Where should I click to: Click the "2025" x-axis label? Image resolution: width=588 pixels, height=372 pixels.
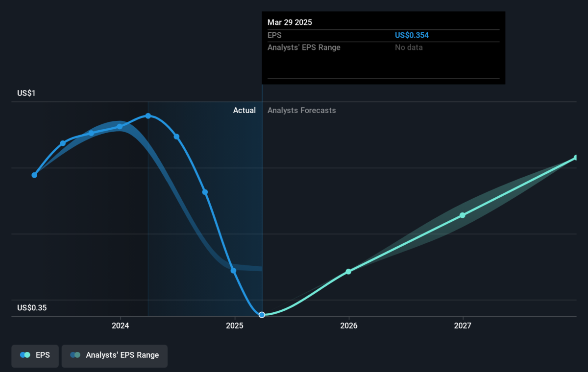235,325
